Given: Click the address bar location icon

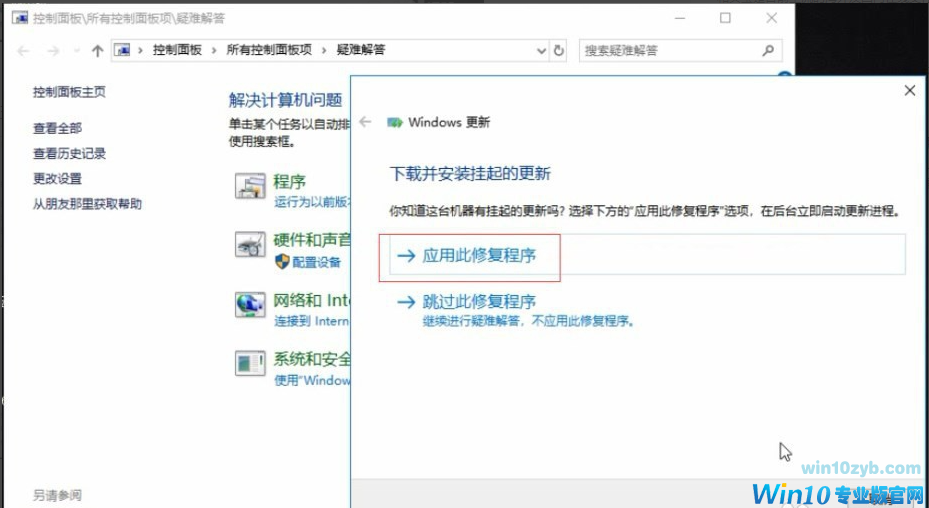Looking at the screenshot, I should (123, 50).
